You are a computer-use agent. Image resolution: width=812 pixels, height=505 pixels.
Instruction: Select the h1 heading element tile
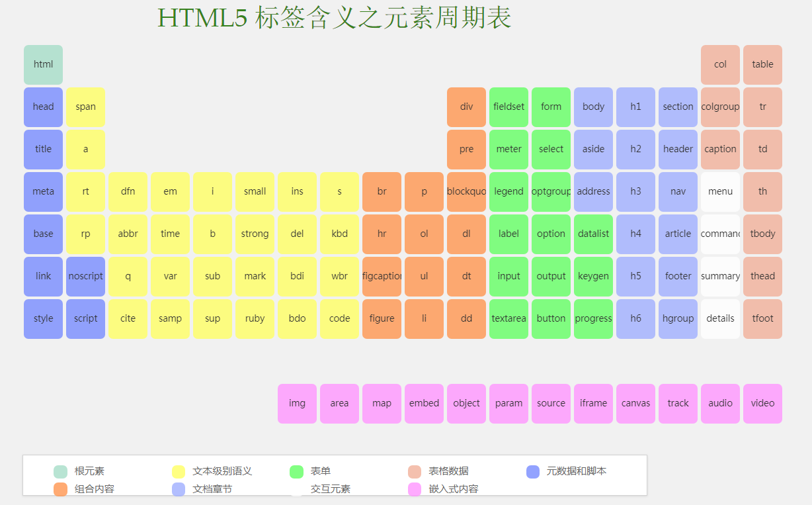pos(635,107)
